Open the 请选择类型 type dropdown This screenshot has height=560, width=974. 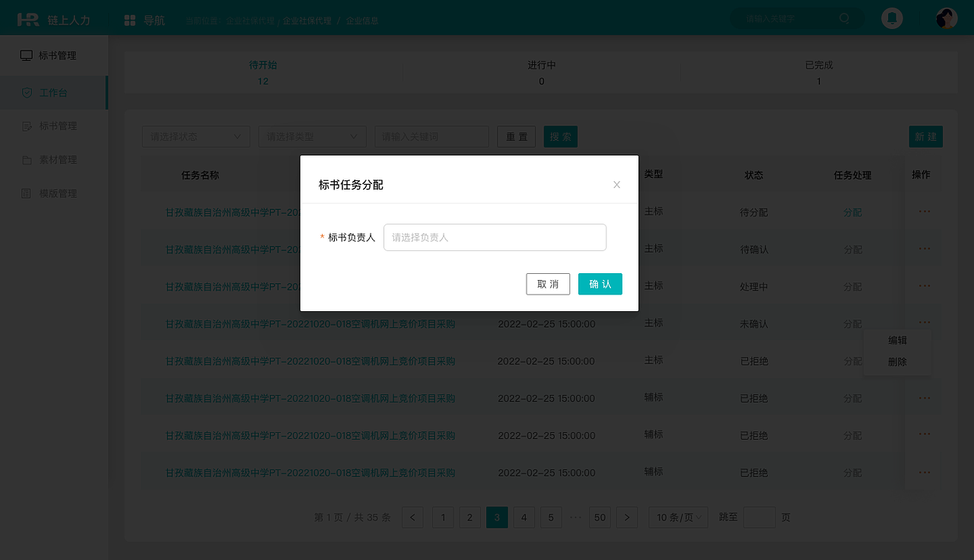point(312,136)
